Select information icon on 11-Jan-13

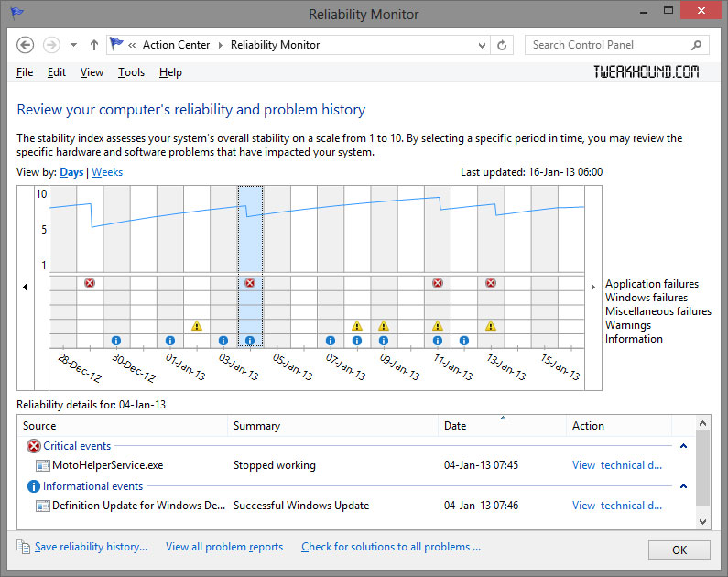point(438,341)
